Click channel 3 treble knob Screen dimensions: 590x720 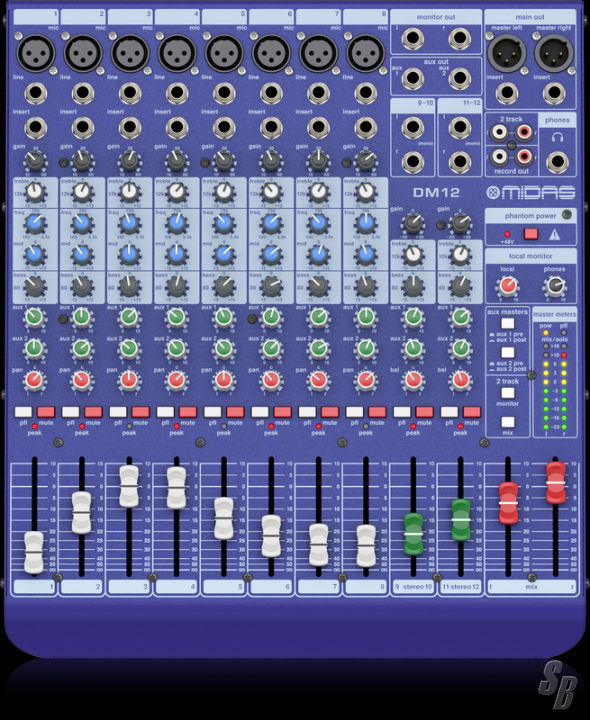point(129,192)
